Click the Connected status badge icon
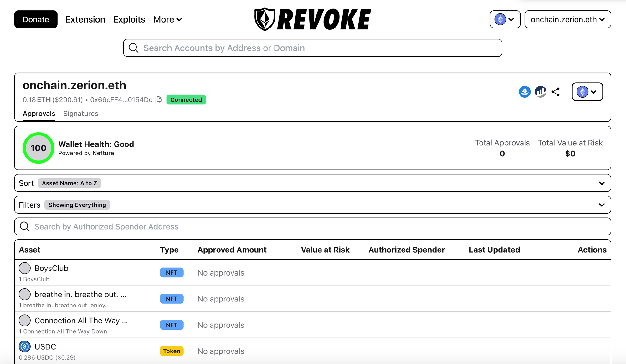626x364 pixels. [x=187, y=100]
